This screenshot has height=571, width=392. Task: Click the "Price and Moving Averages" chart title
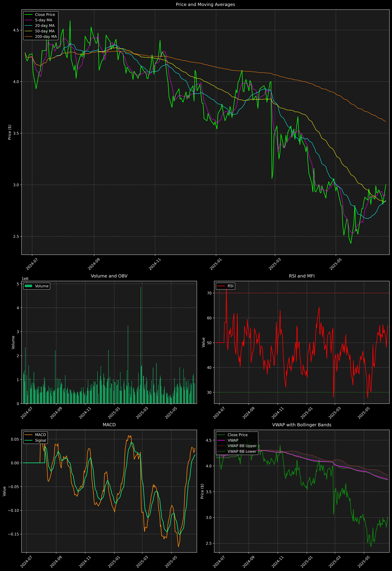pyautogui.click(x=205, y=4)
